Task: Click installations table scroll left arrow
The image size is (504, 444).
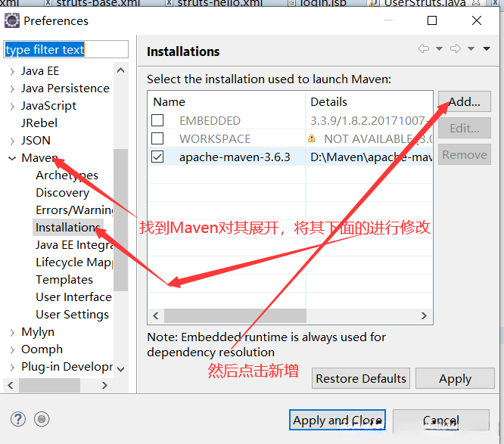Action: 156,315
